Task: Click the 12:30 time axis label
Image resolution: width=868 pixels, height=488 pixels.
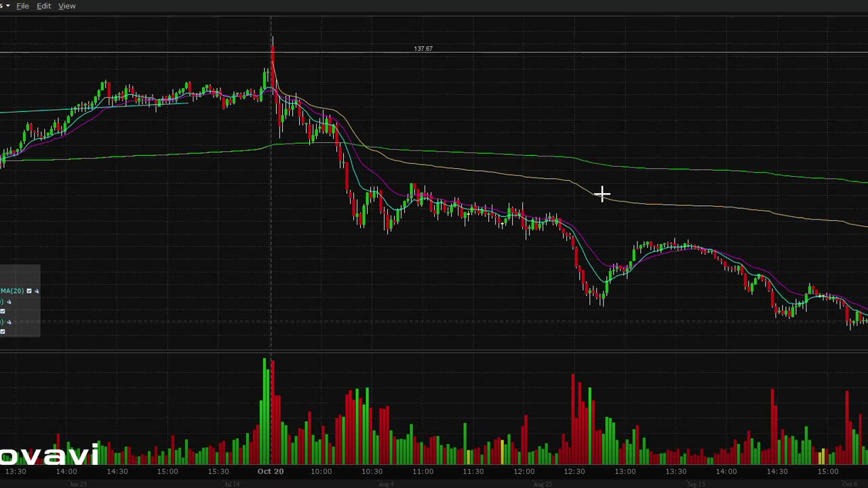Action: coord(574,471)
